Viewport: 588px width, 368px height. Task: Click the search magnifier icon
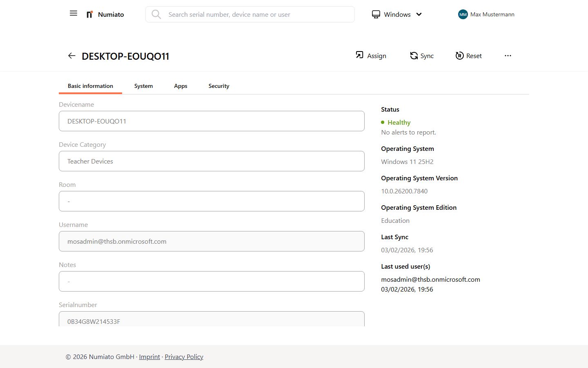pos(156,15)
